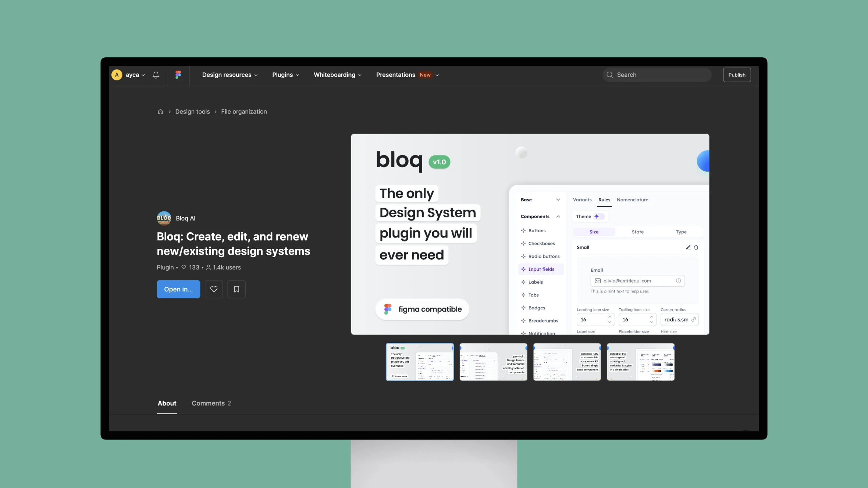
Task: Click the Publish button
Action: point(737,74)
